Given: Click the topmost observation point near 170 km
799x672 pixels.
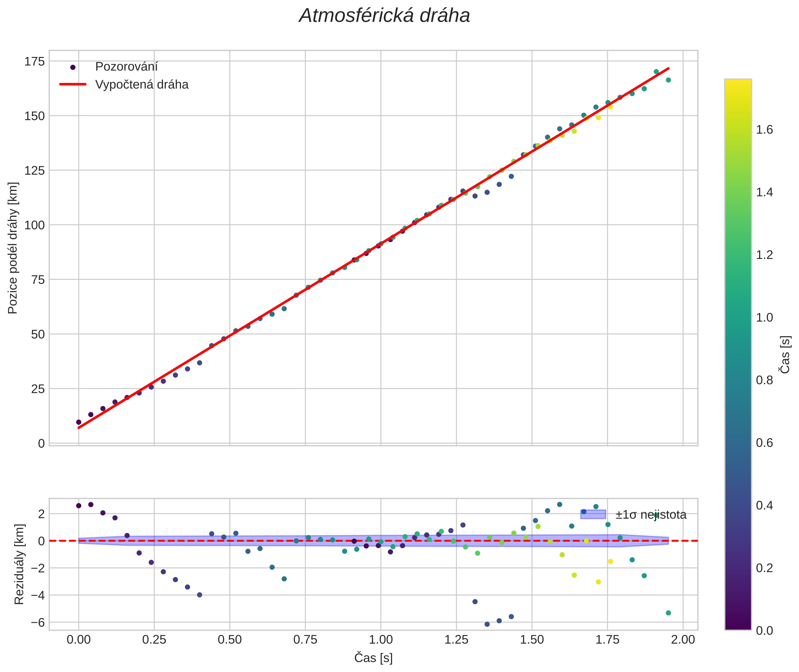Looking at the screenshot, I should coord(656,72).
